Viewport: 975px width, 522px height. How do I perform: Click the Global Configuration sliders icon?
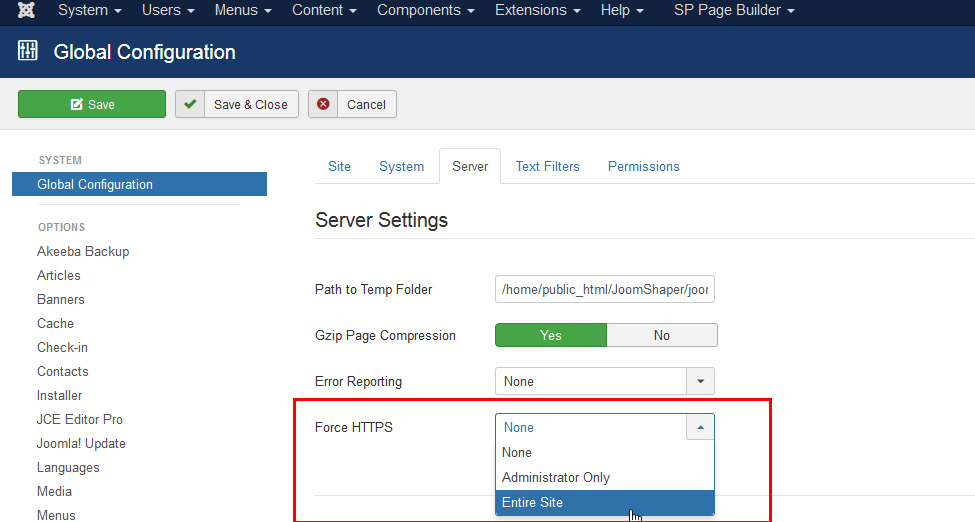(x=28, y=51)
